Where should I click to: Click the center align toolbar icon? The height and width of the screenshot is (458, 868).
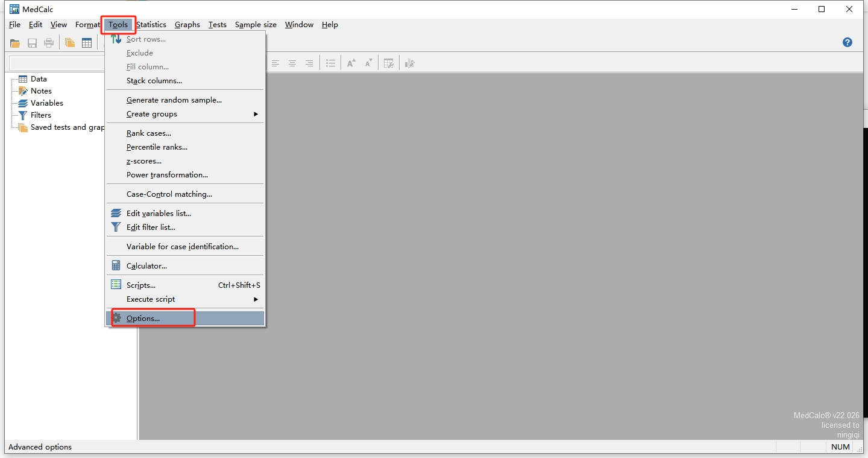click(x=292, y=63)
